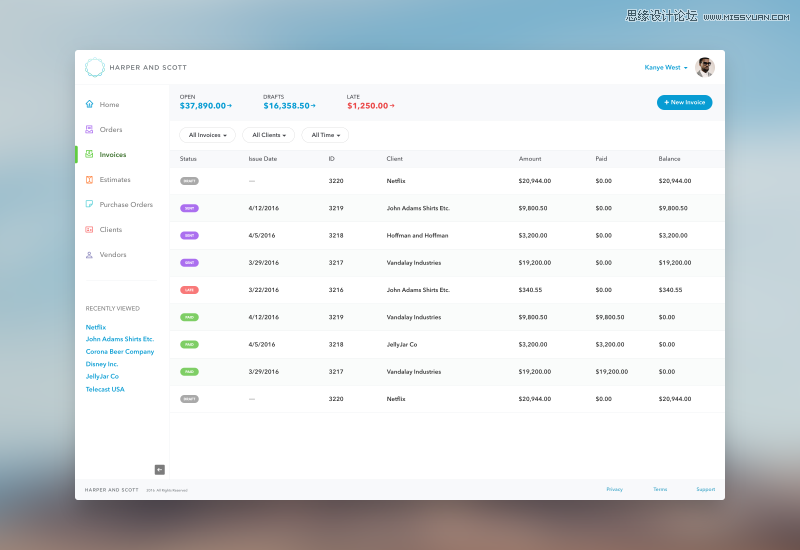800x550 pixels.
Task: Open the All Time date filter
Action: click(x=325, y=135)
